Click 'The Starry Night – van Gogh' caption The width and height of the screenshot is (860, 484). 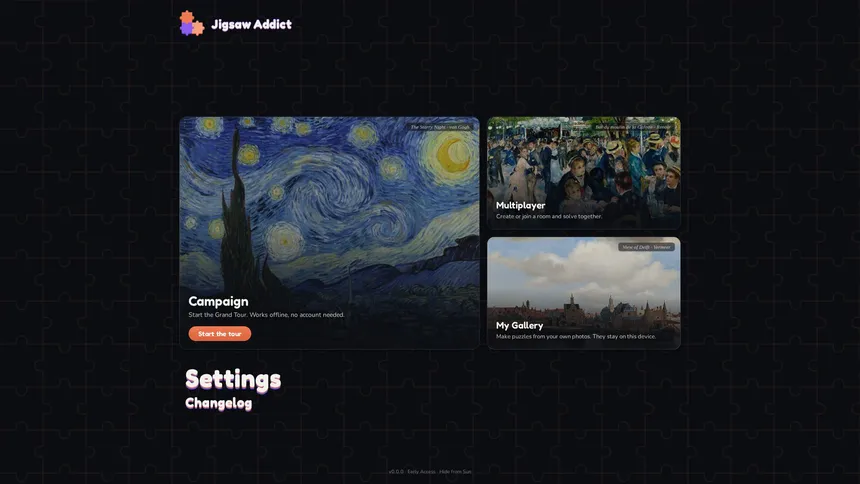[x=440, y=127]
